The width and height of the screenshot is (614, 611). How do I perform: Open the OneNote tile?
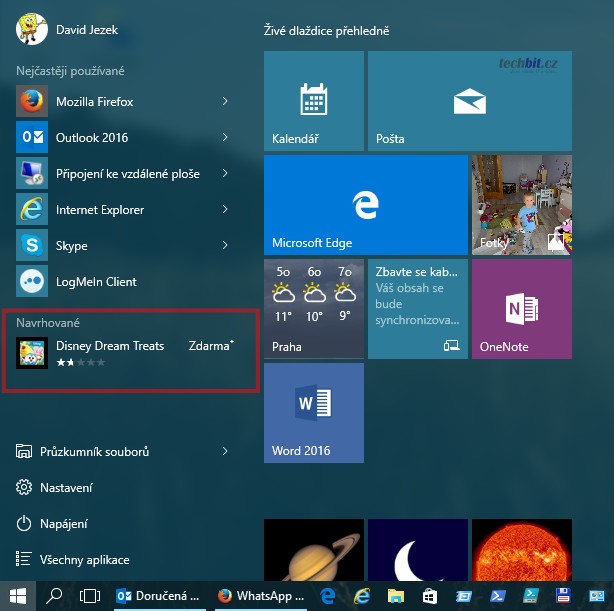522,309
